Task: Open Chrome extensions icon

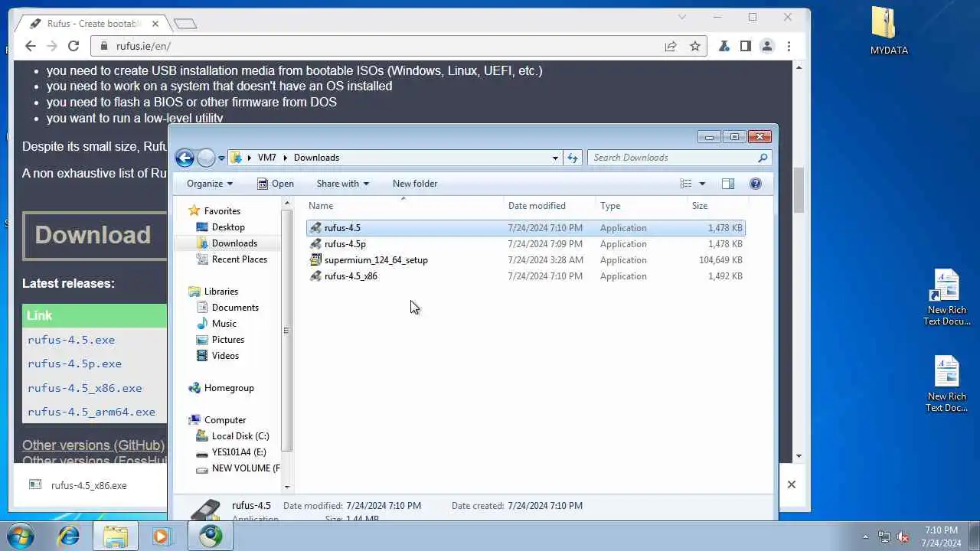Action: 724,46
